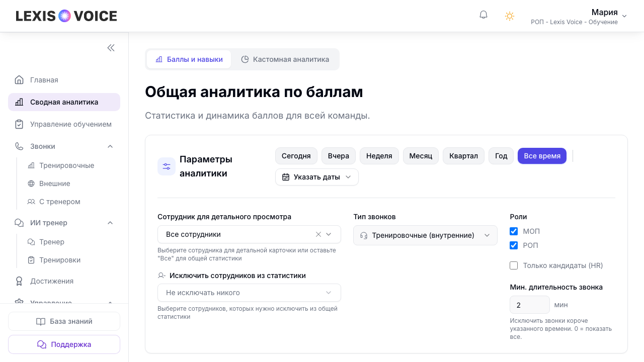Select the Все время period button
The width and height of the screenshot is (644, 362).
pyautogui.click(x=542, y=156)
